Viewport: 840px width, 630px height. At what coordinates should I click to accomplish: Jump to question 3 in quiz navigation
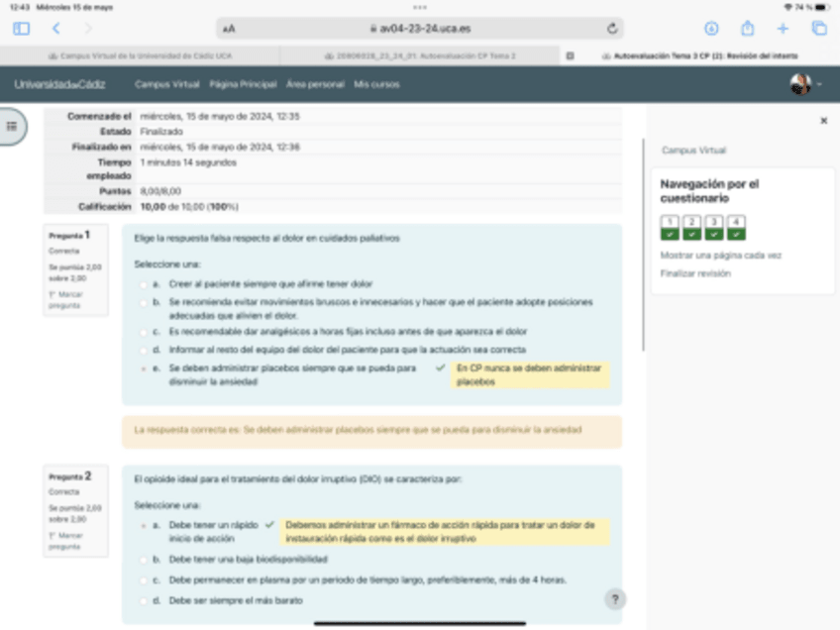[714, 227]
